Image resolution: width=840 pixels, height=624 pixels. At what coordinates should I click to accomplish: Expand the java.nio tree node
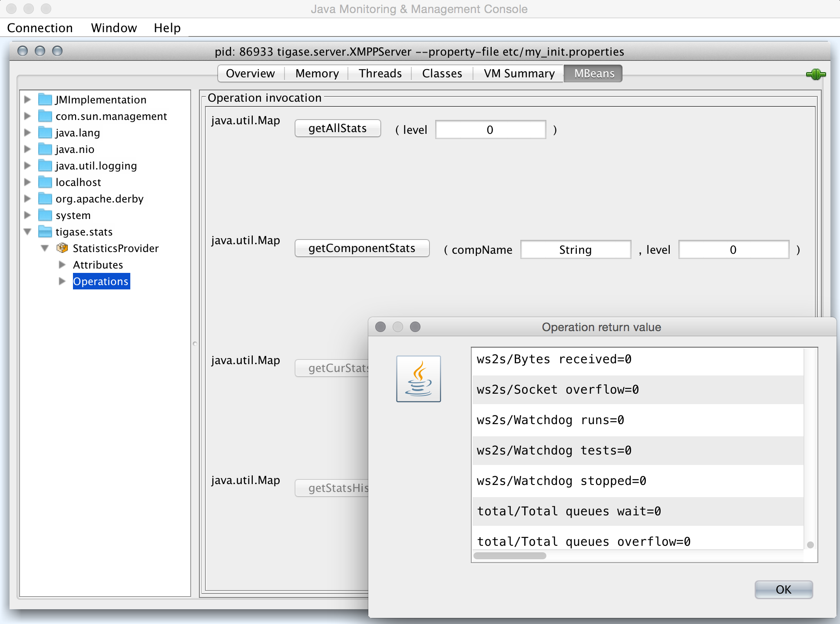click(27, 149)
